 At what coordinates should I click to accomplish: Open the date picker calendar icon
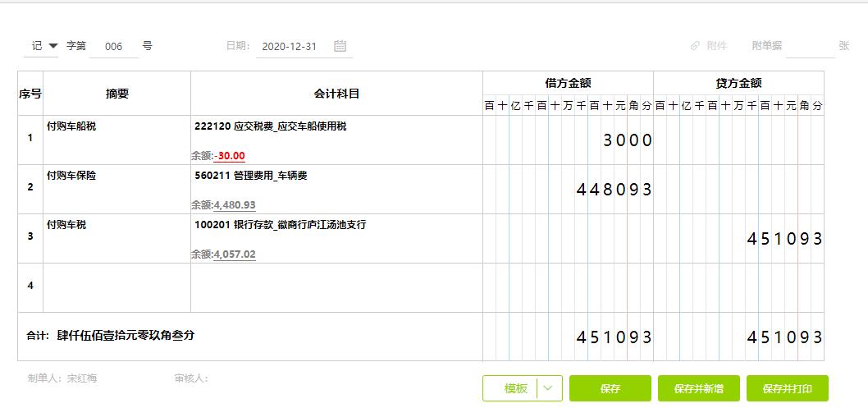340,46
